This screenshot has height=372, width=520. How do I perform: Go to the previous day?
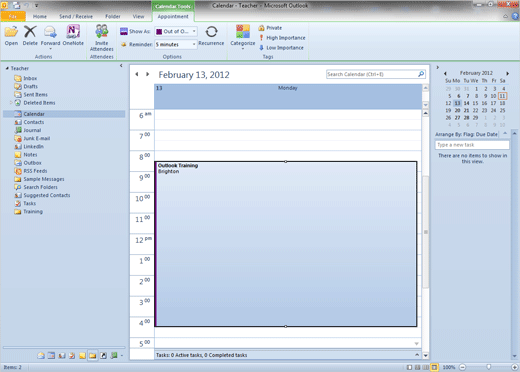tap(137, 74)
